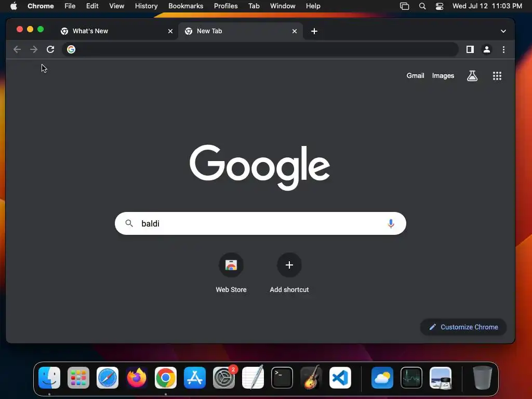The image size is (532, 399).
Task: Reload the current page
Action: coord(50,49)
